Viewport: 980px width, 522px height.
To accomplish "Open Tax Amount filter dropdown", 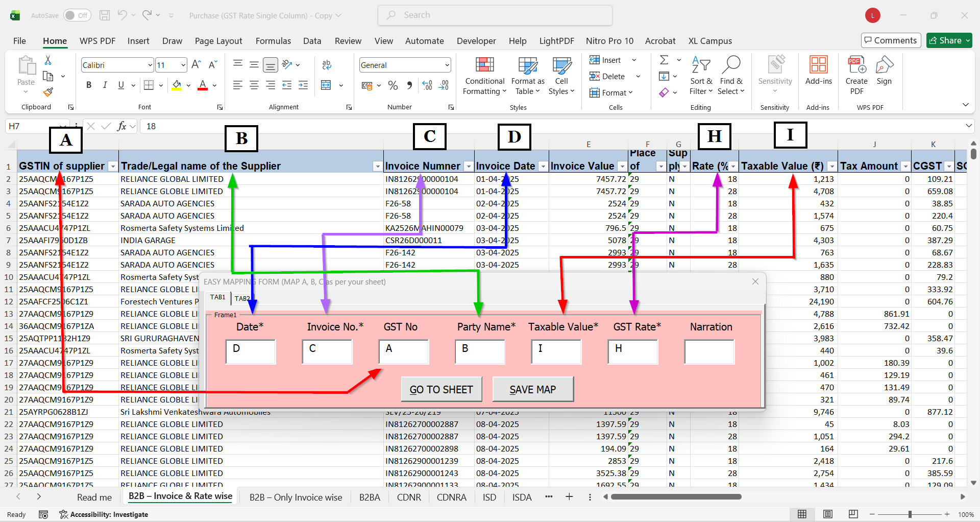I will coord(905,167).
